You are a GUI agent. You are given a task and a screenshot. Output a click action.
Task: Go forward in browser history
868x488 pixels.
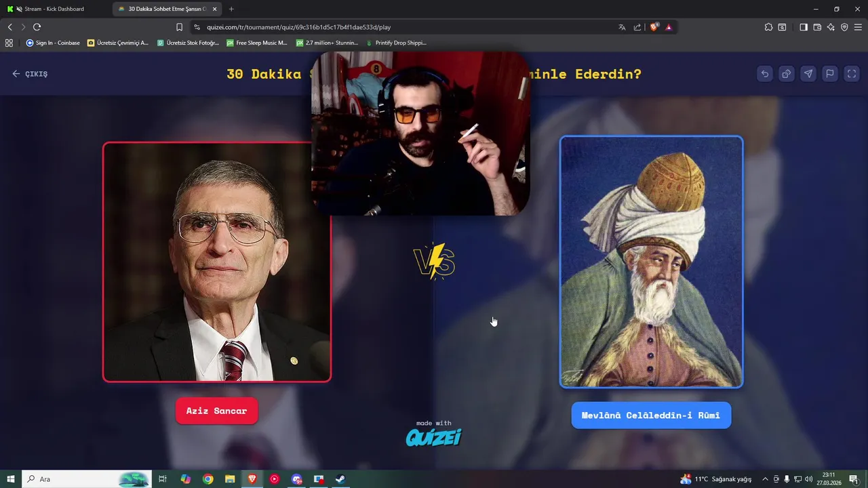23,27
